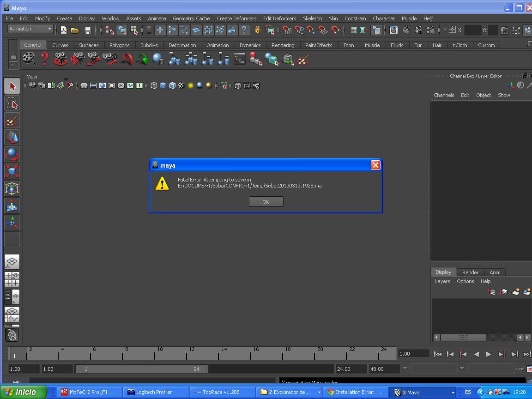The width and height of the screenshot is (532, 399).
Task: Click the paint brush shelf icon
Action: point(304,60)
